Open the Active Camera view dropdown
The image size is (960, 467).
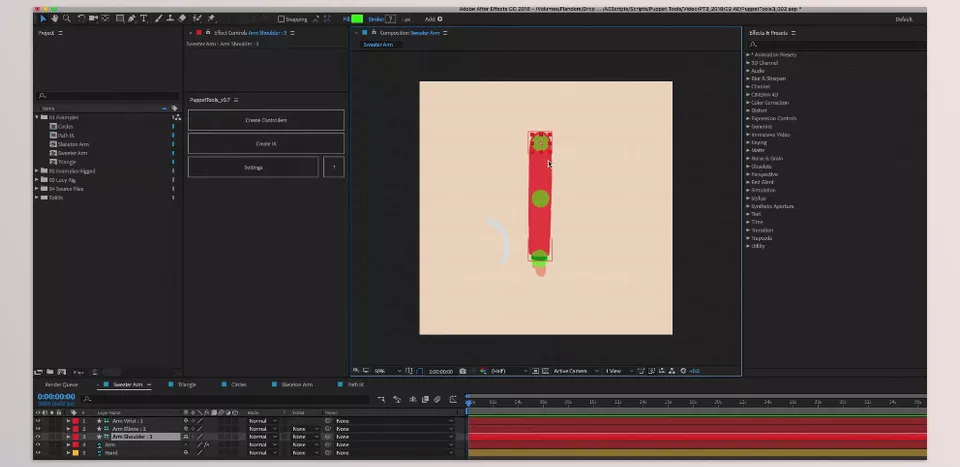[576, 371]
